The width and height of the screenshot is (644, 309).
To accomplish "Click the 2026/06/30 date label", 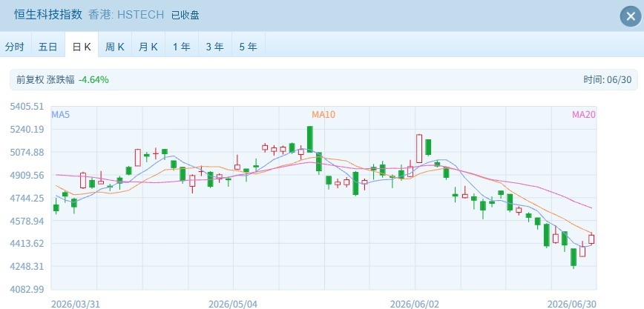I will coord(572,304).
